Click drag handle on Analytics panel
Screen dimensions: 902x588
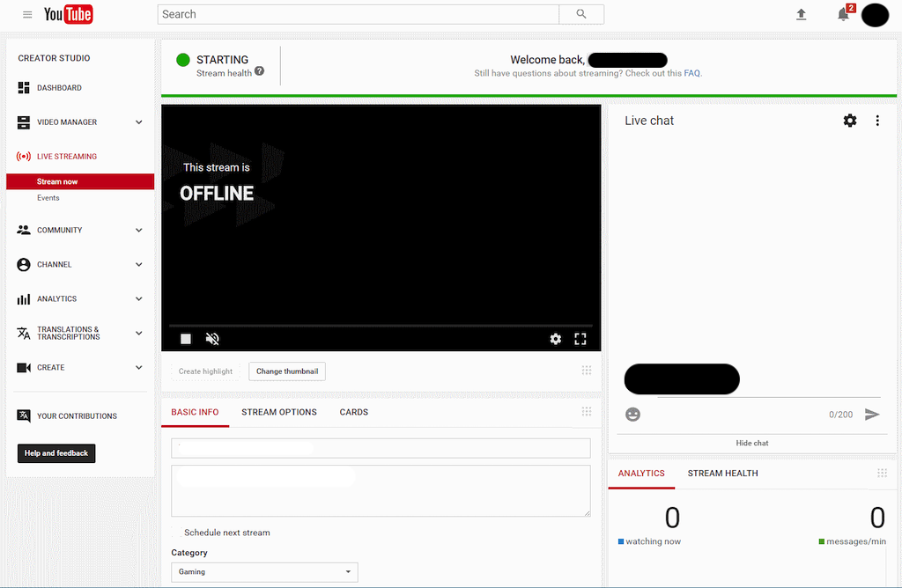tap(882, 473)
